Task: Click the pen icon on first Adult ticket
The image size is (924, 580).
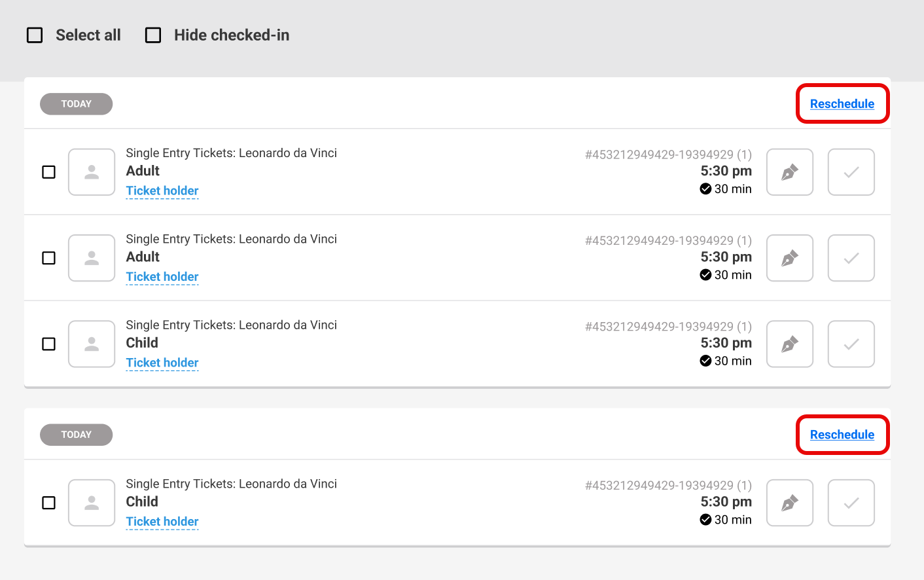Action: [x=790, y=172]
